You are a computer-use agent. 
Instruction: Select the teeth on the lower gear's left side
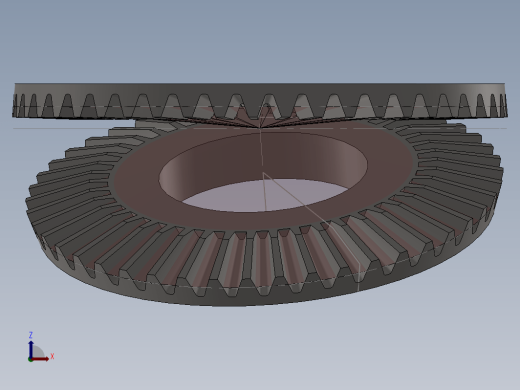(73, 187)
